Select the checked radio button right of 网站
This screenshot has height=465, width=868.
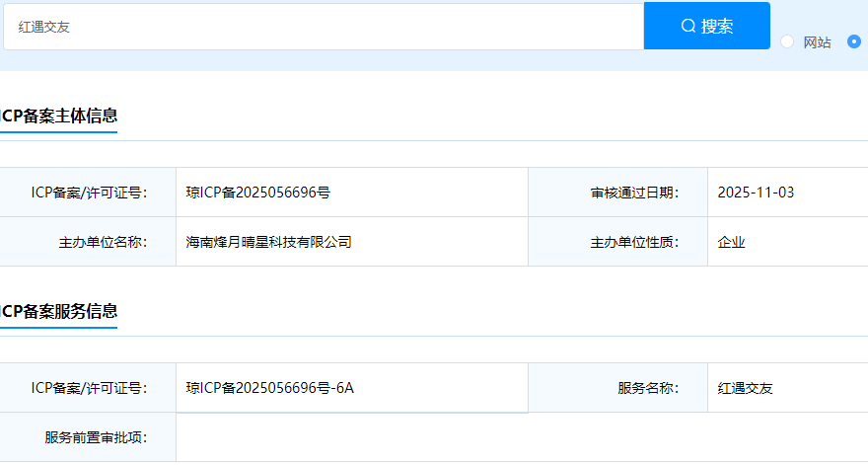coord(853,41)
